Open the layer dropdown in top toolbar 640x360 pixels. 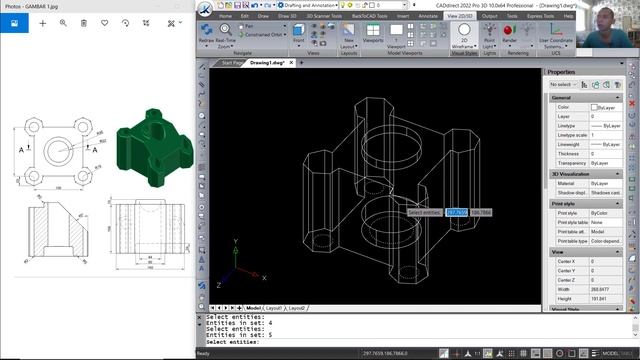tap(404, 5)
